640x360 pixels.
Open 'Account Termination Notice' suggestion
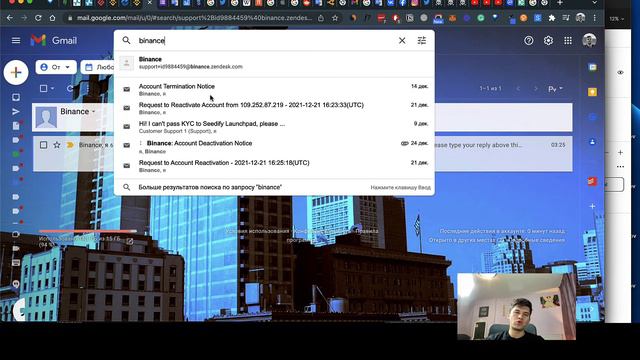pyautogui.click(x=274, y=89)
